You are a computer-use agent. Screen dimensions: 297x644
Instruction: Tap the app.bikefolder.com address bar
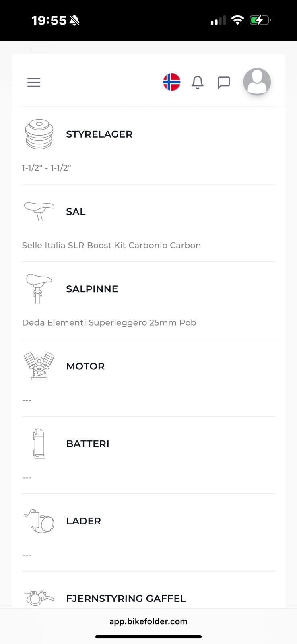[x=148, y=621]
